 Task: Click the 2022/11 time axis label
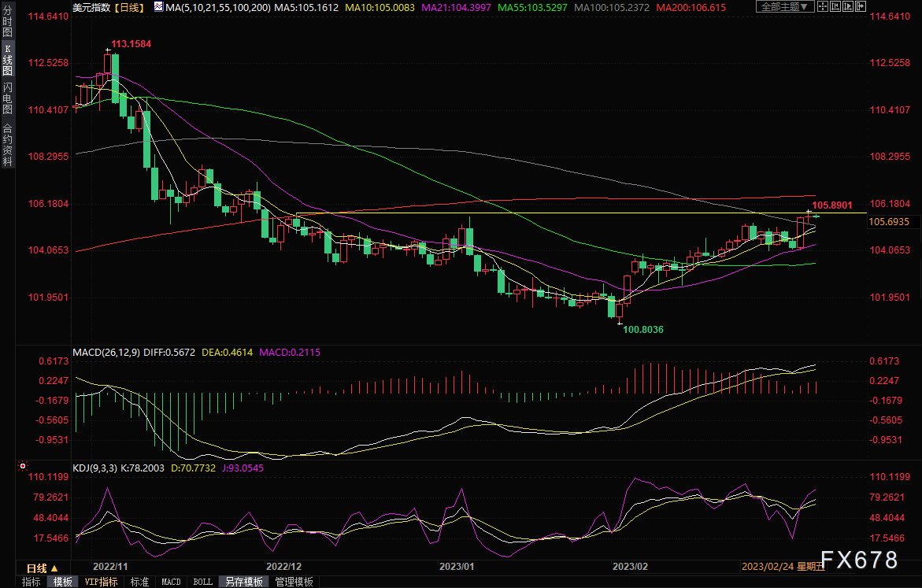110,566
